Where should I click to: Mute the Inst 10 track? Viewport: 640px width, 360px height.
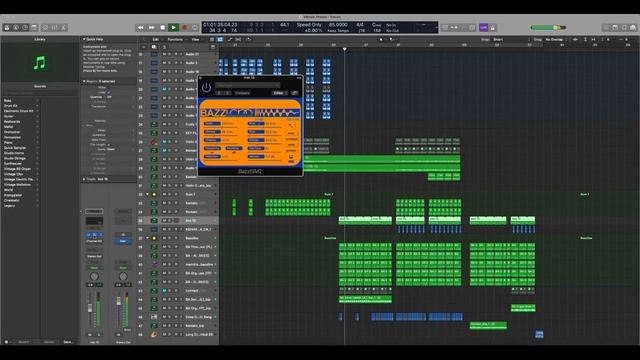pos(165,220)
